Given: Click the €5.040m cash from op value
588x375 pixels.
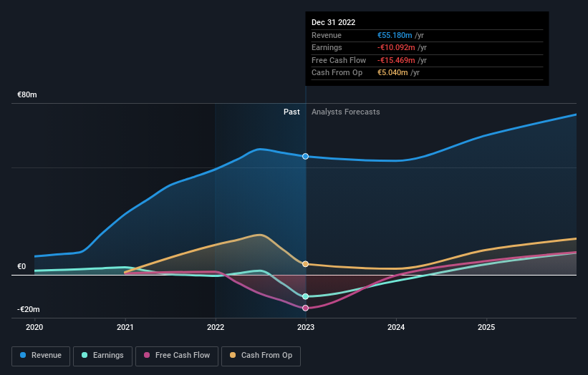Looking at the screenshot, I should 392,73.
